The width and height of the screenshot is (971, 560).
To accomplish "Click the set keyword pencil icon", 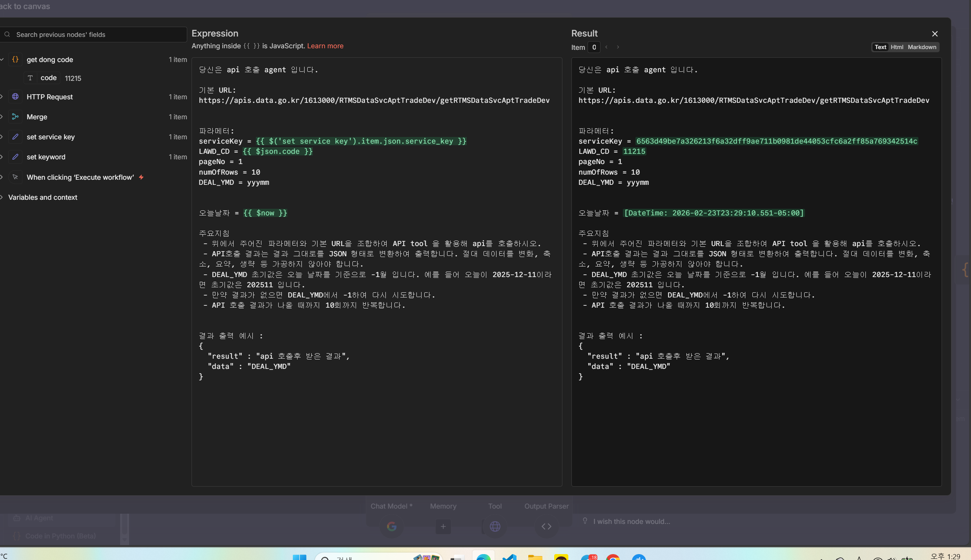I will pyautogui.click(x=15, y=157).
